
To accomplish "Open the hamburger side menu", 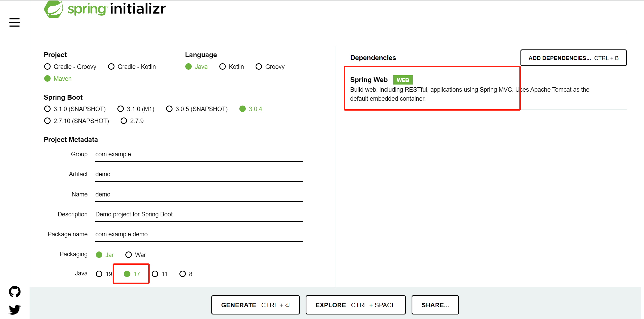I will click(x=14, y=22).
